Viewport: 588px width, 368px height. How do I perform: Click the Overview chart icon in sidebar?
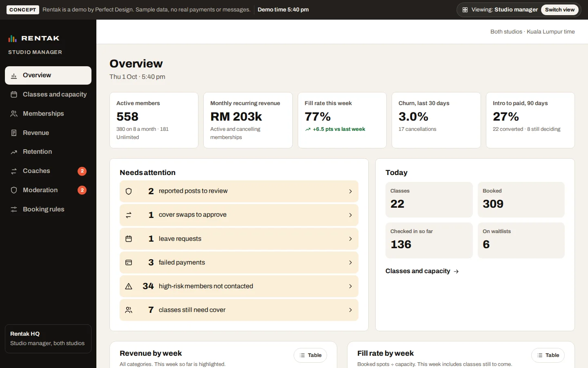14,76
